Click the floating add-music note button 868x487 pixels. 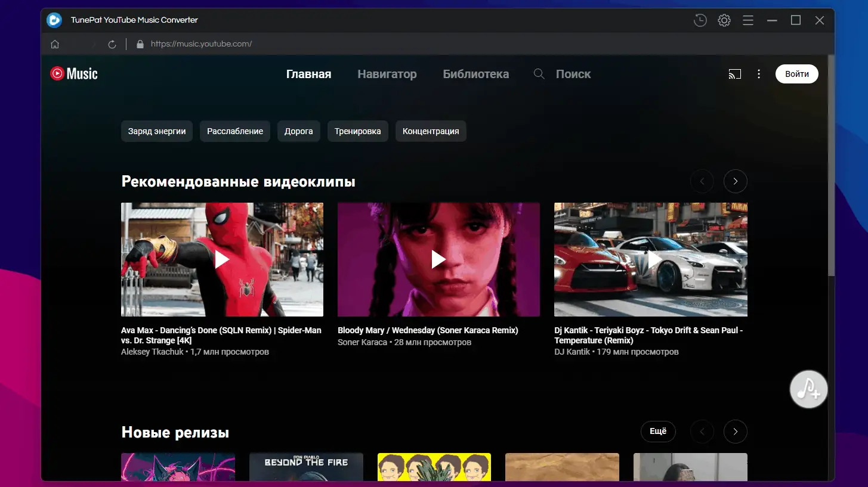pos(808,389)
